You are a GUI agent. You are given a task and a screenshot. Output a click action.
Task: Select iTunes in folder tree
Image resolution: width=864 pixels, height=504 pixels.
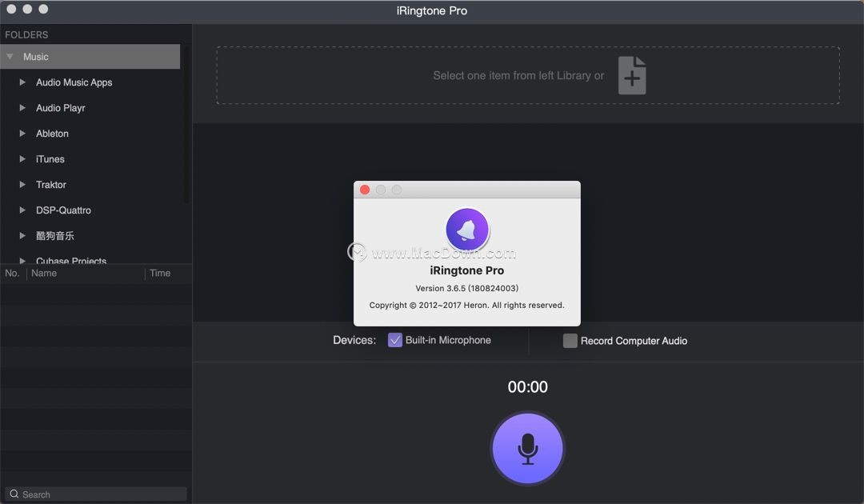click(50, 159)
